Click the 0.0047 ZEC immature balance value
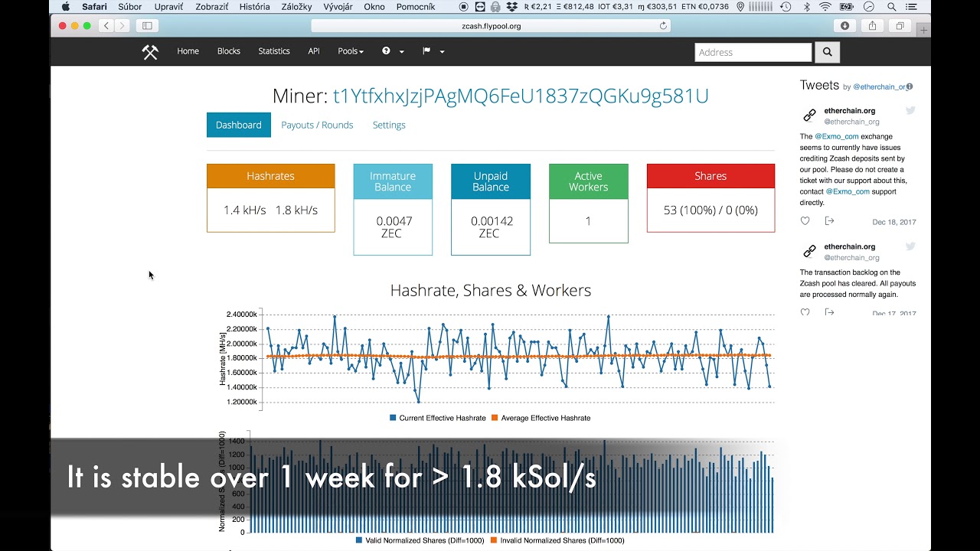980x551 pixels. pyautogui.click(x=393, y=227)
